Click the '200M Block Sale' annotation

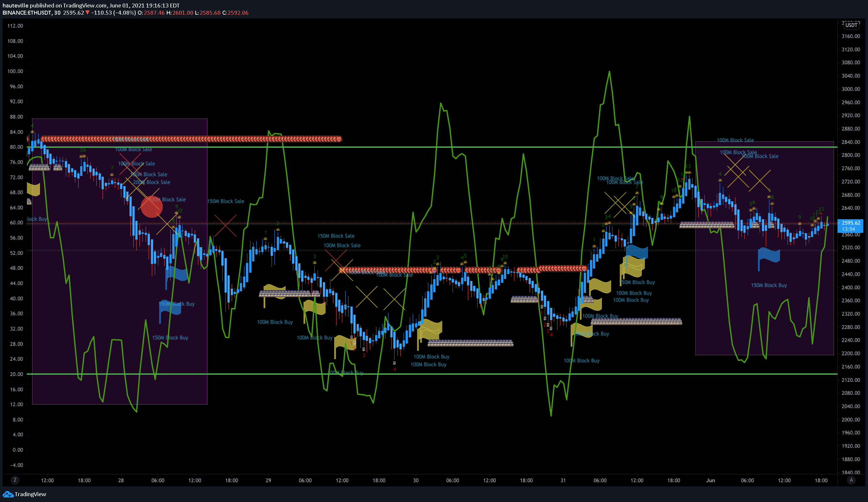point(152,182)
